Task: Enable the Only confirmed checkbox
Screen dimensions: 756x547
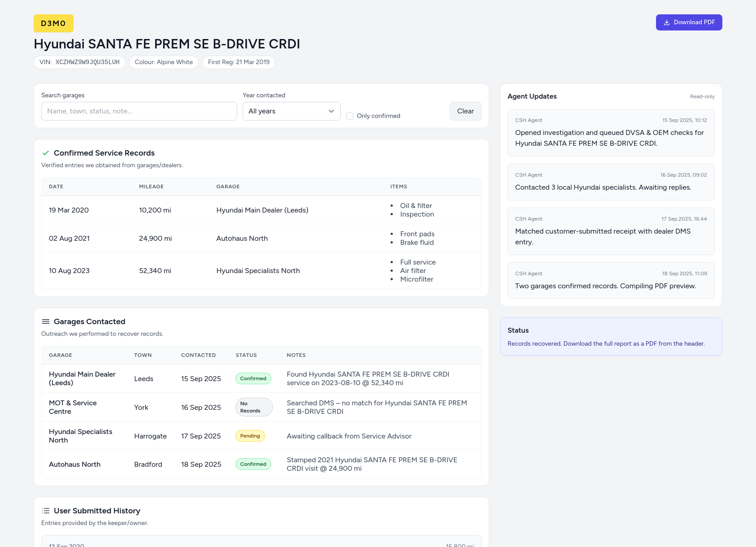Action: pos(349,116)
